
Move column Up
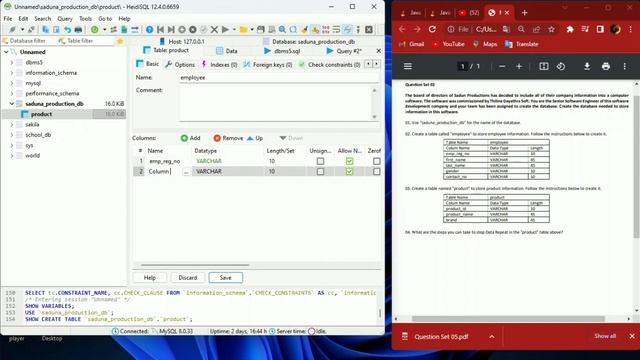255,138
